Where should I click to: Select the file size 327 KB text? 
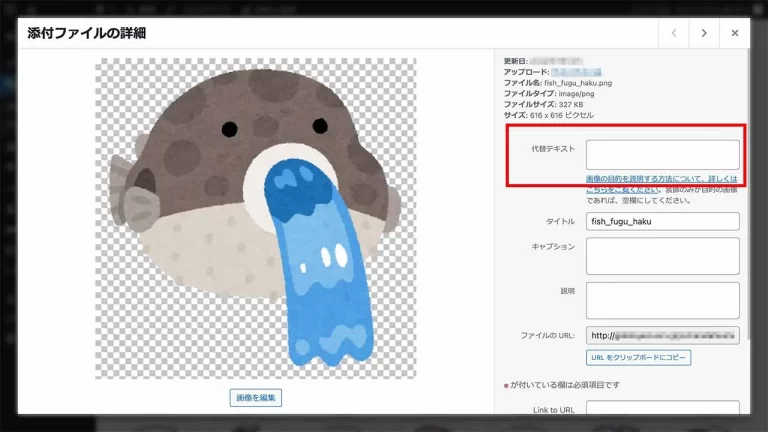coord(571,104)
